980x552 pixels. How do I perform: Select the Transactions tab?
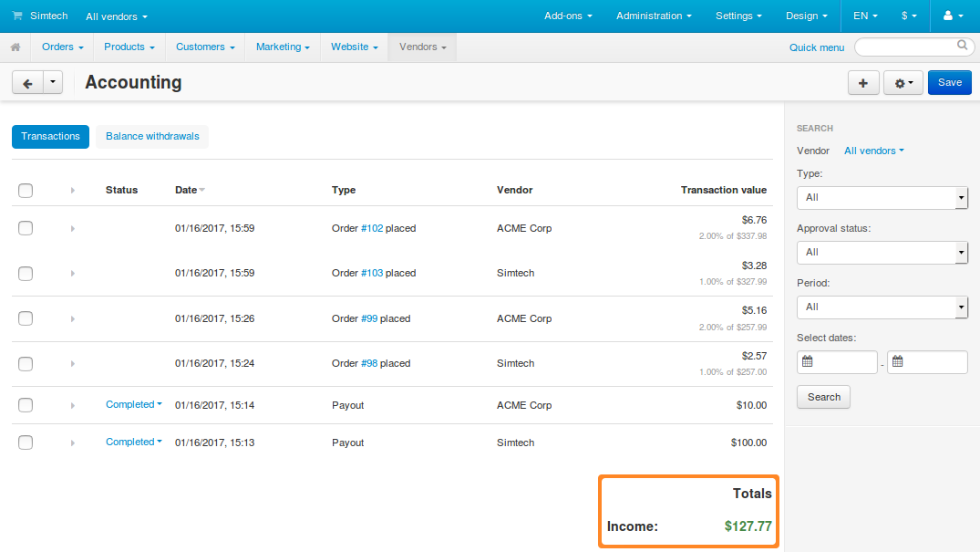(x=51, y=137)
